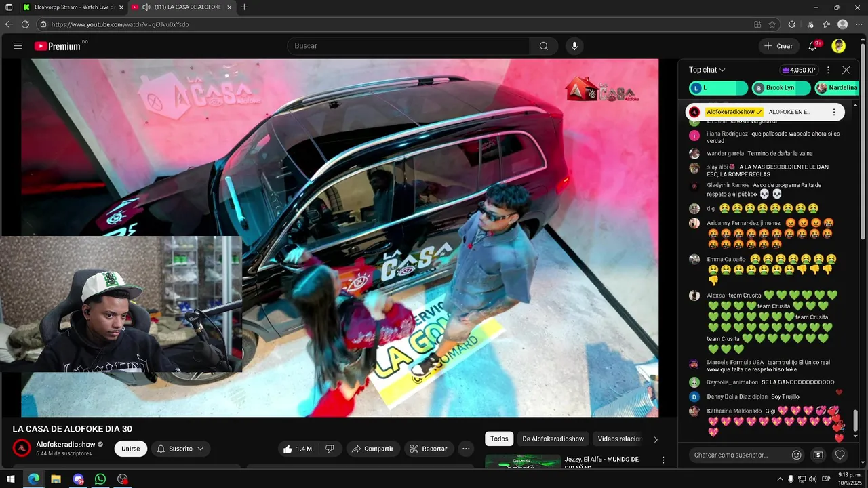This screenshot has width=868, height=488.
Task: Click the L member chat chip
Action: coord(718,88)
